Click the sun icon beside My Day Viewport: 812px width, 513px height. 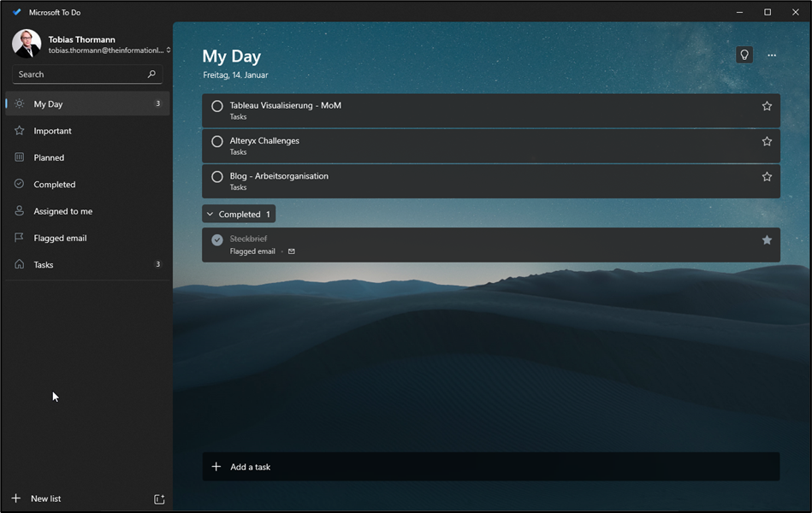coord(19,103)
